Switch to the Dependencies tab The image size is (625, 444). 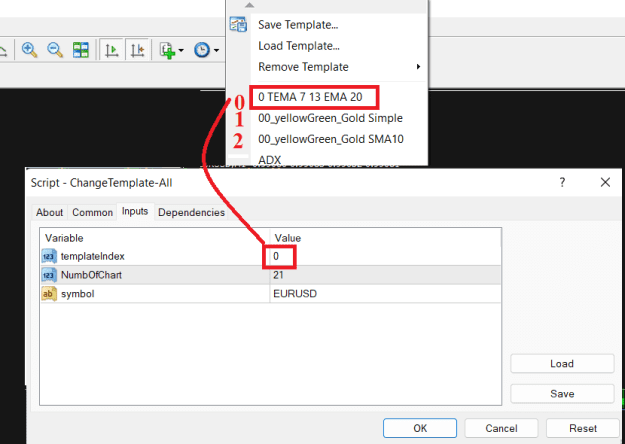[191, 212]
